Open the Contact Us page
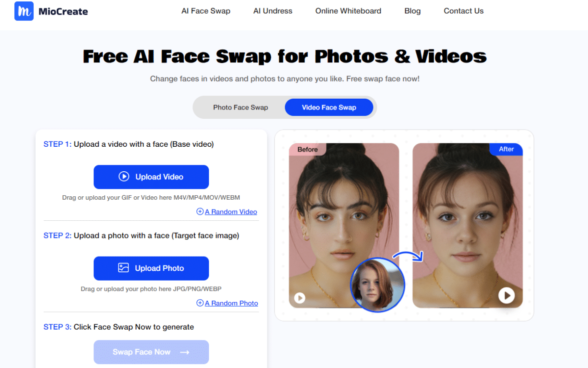 pos(463,11)
